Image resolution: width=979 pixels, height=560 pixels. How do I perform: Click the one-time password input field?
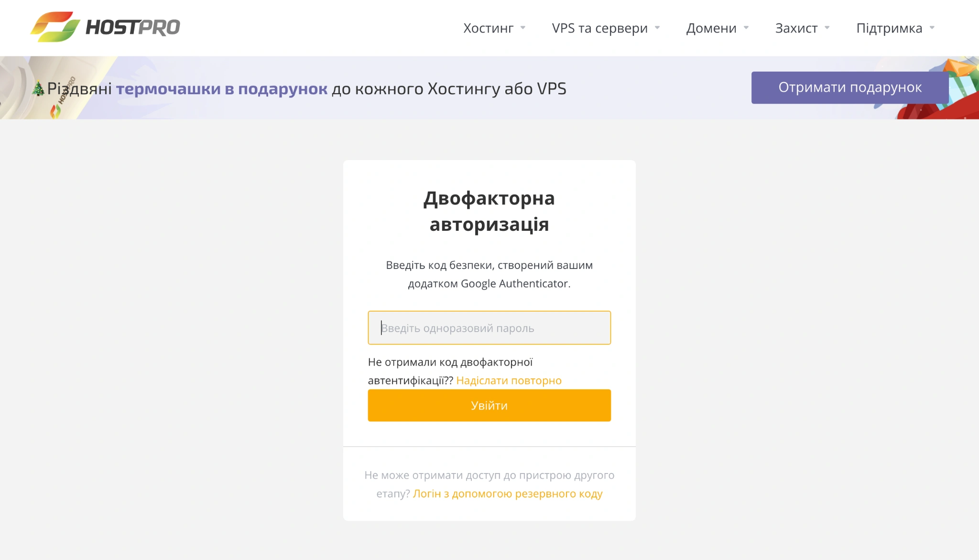(x=489, y=328)
